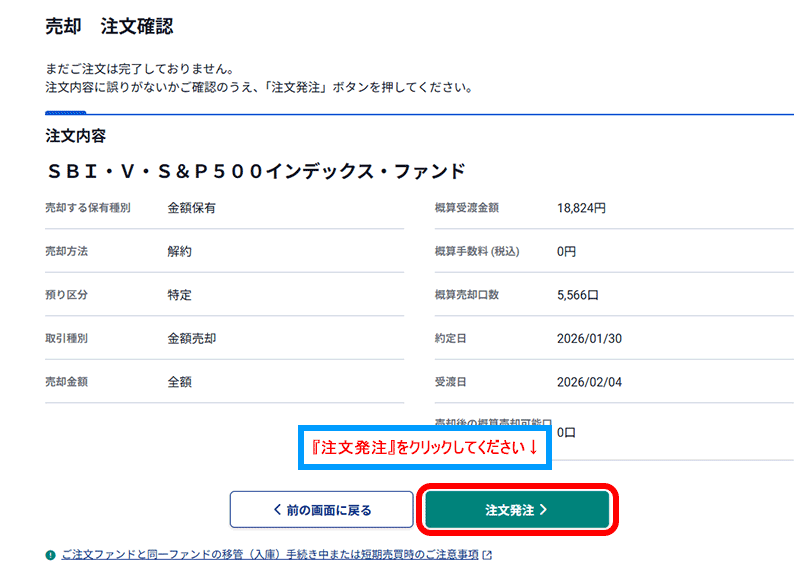Click the 取引種別 value 金額売却
The height and width of the screenshot is (572, 800).
tap(191, 339)
